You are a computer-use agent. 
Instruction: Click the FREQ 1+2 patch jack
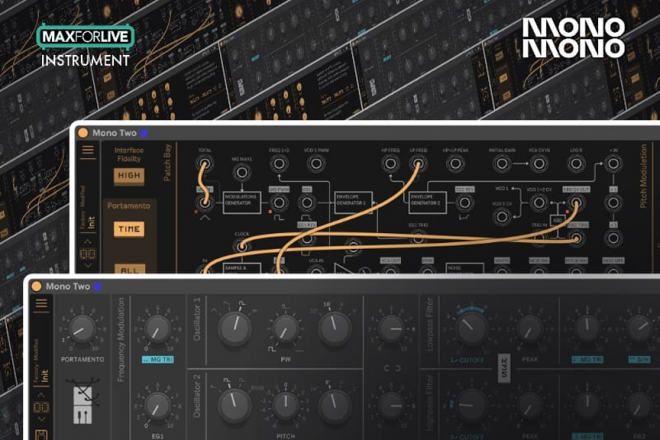pos(279,164)
